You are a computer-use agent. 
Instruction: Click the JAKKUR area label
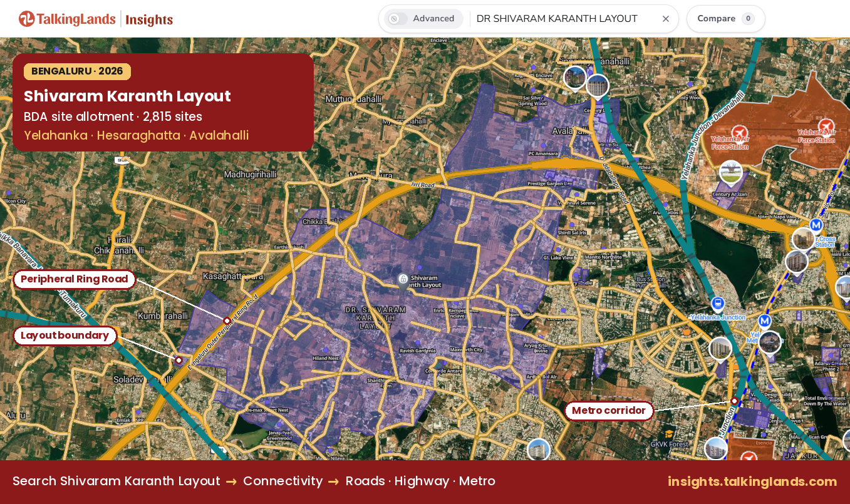click(x=801, y=456)
